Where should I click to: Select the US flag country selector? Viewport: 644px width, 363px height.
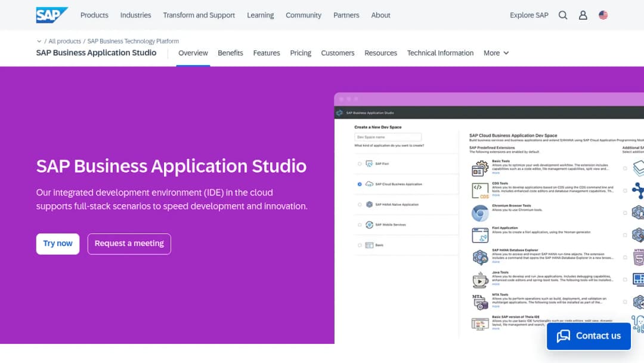(603, 15)
